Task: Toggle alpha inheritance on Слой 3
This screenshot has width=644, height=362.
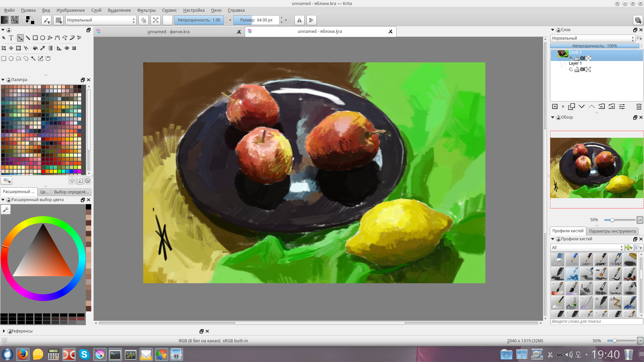Action: pos(583,58)
